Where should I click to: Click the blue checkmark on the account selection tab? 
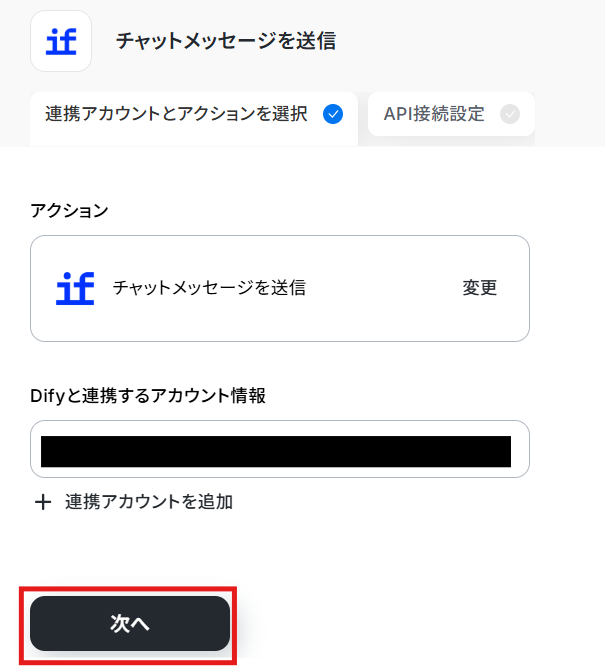(x=333, y=114)
